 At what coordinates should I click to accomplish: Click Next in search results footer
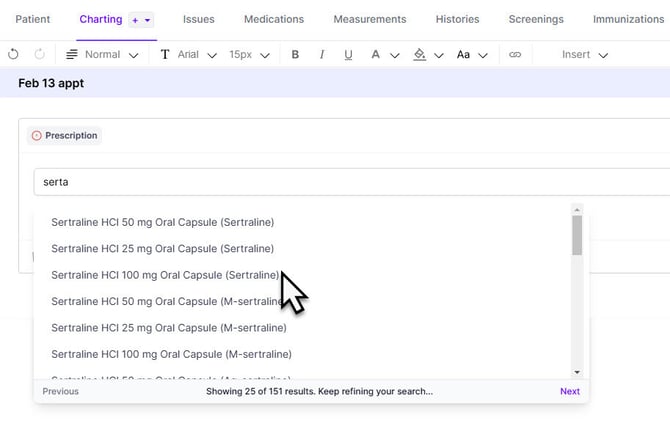[x=570, y=391]
